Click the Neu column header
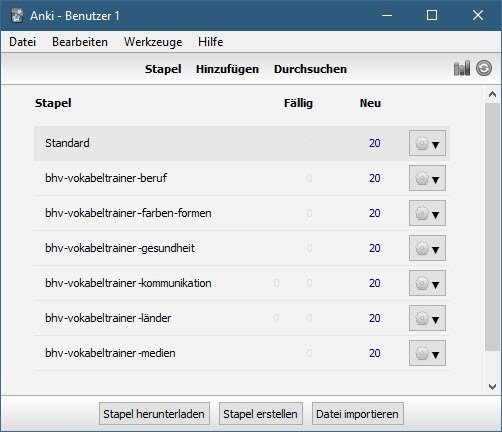Viewport: 502px width, 432px height. click(x=370, y=103)
